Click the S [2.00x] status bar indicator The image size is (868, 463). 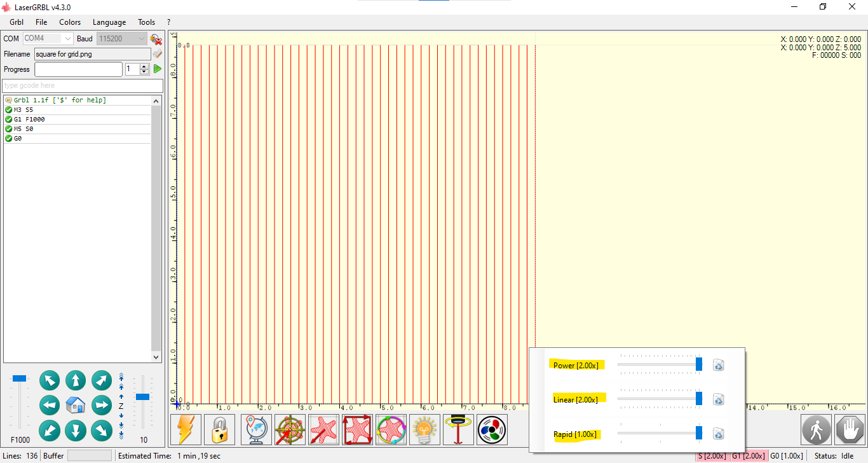[712, 456]
